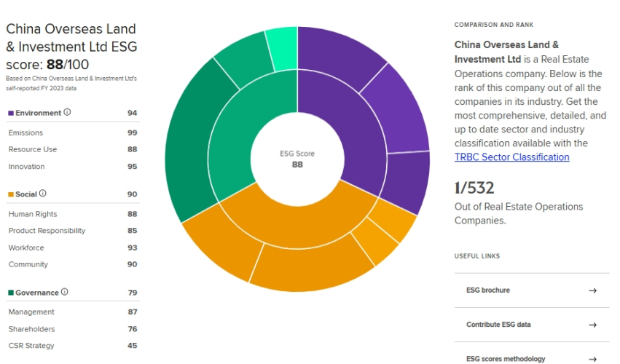Click the ESG scores methodology arrow icon
This screenshot has width=620, height=364.
592,359
